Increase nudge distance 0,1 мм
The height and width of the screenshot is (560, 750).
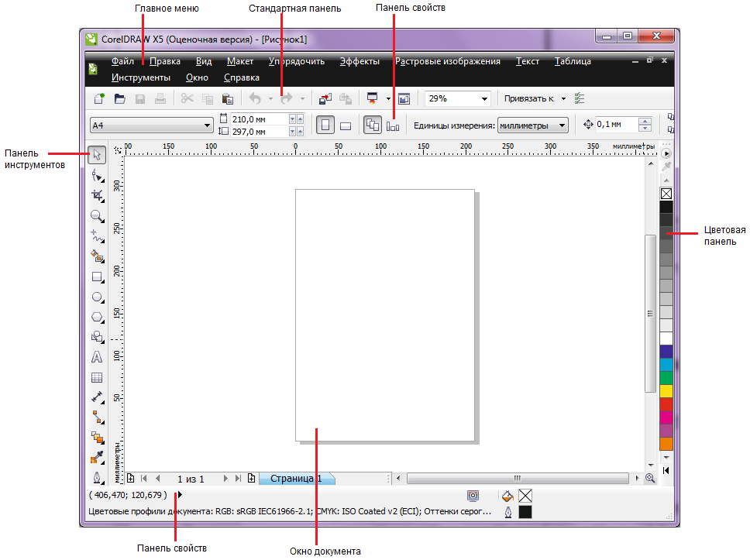[645, 121]
